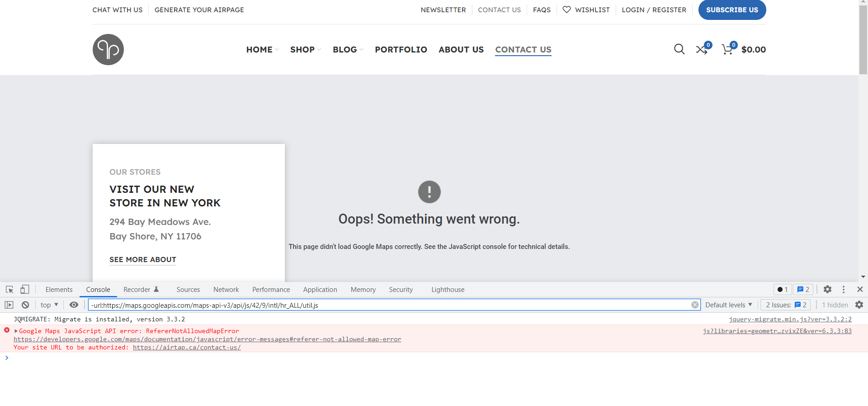Click the site logo in the header
Viewport: 868px width, 406px height.
(x=108, y=49)
